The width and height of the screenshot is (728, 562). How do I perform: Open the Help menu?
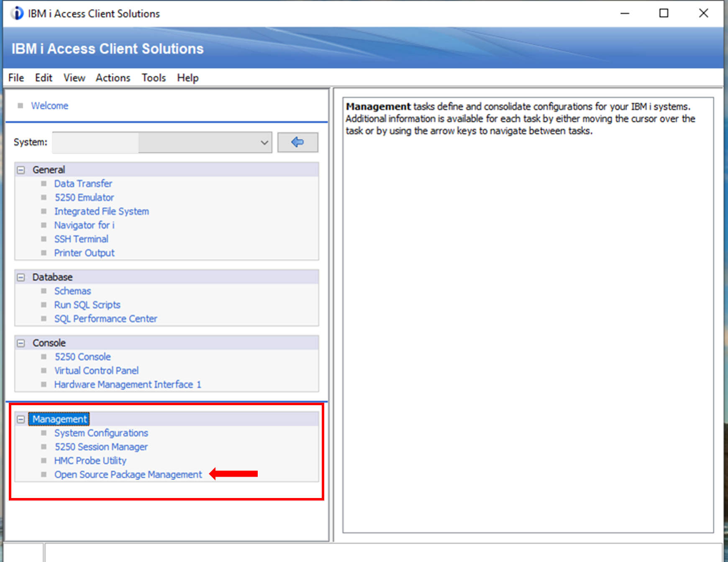tap(187, 78)
